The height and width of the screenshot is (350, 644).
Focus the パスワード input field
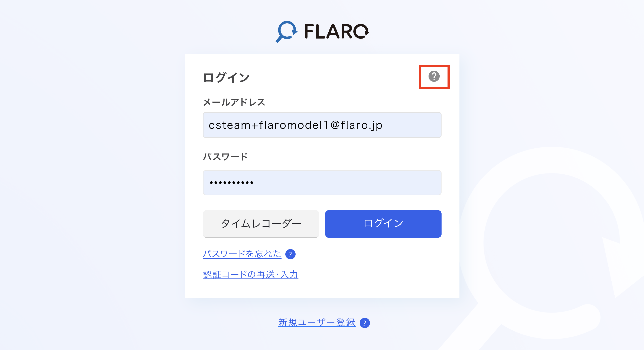322,183
